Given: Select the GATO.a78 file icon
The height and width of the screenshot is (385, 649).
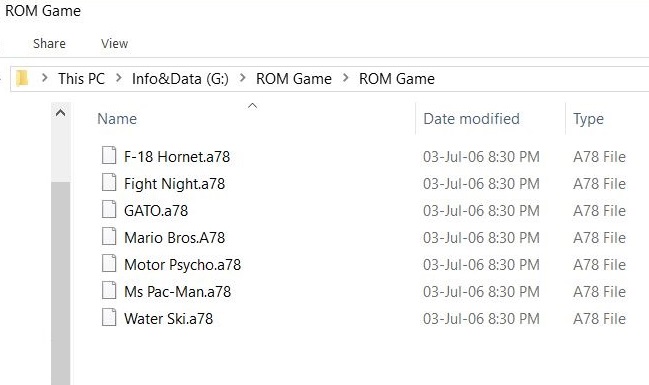Looking at the screenshot, I should [109, 209].
